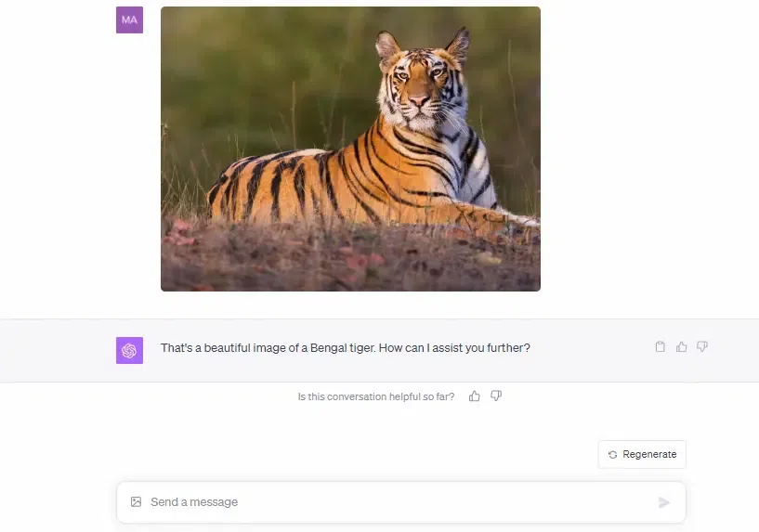Dislike the Bengal tiger reply
Image resolution: width=759 pixels, height=532 pixels.
pos(702,346)
